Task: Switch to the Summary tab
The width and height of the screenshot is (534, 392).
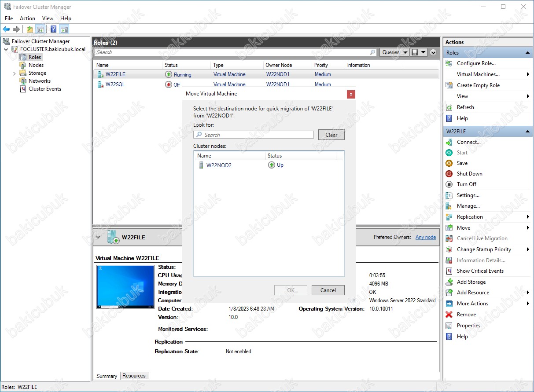Action: pyautogui.click(x=107, y=376)
